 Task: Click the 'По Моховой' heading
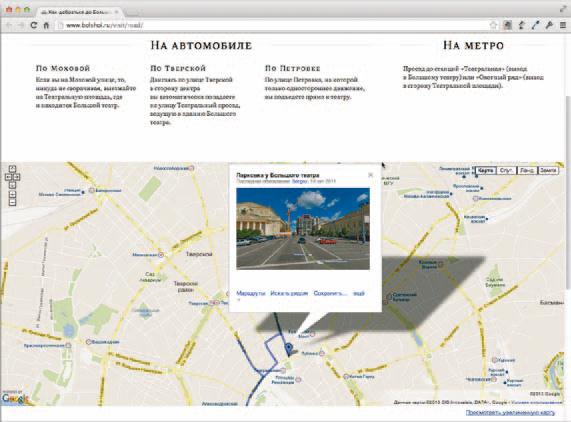63,68
